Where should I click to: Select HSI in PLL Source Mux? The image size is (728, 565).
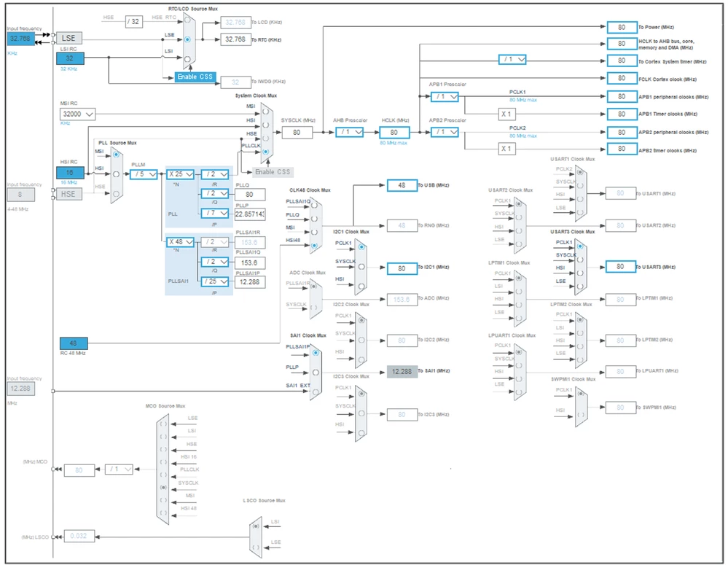pos(116,174)
